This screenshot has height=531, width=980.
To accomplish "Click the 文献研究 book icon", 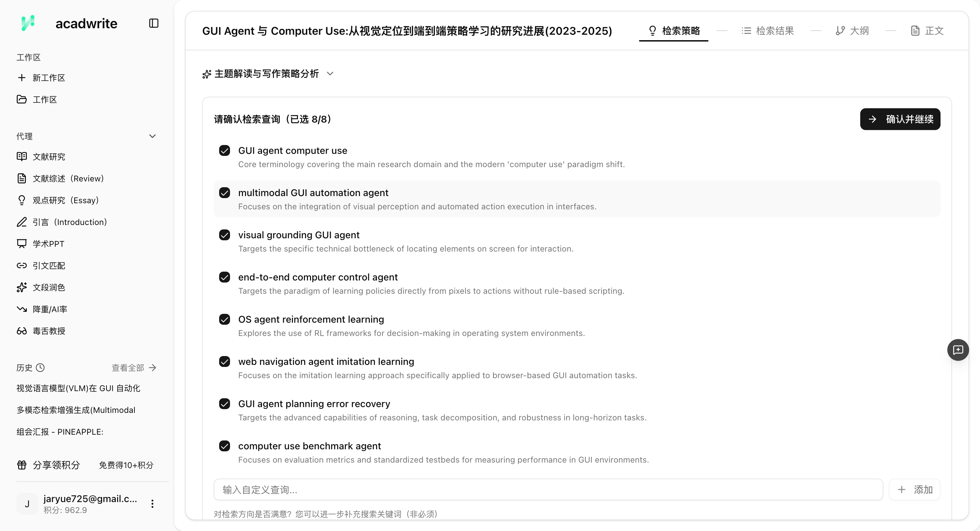I will click(22, 157).
